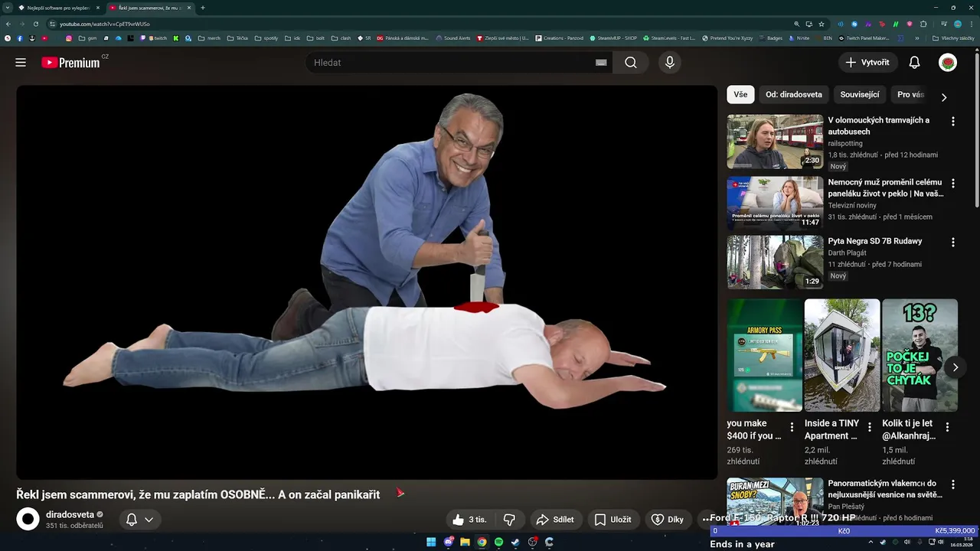
Task: Open the on-screen keyboard icon in search
Action: click(601, 63)
